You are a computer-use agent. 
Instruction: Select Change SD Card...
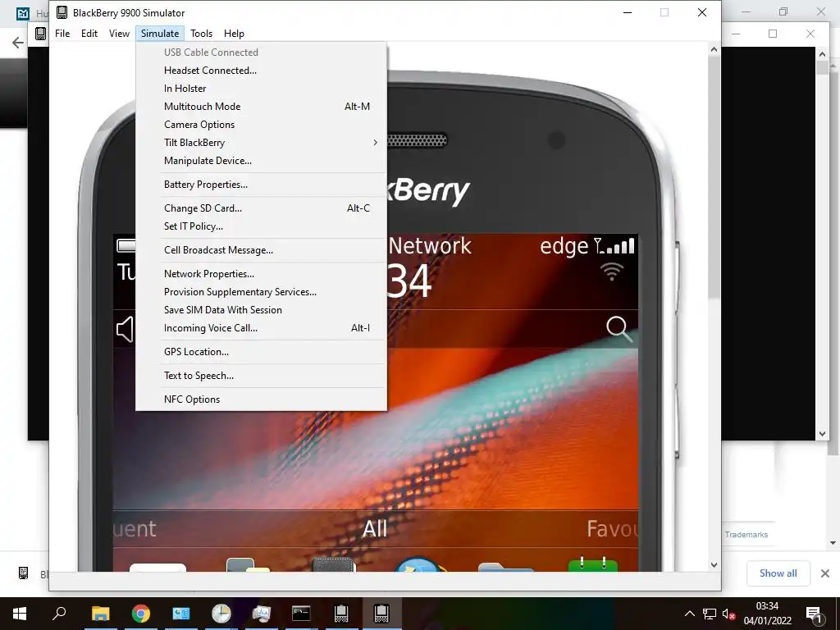(262, 208)
